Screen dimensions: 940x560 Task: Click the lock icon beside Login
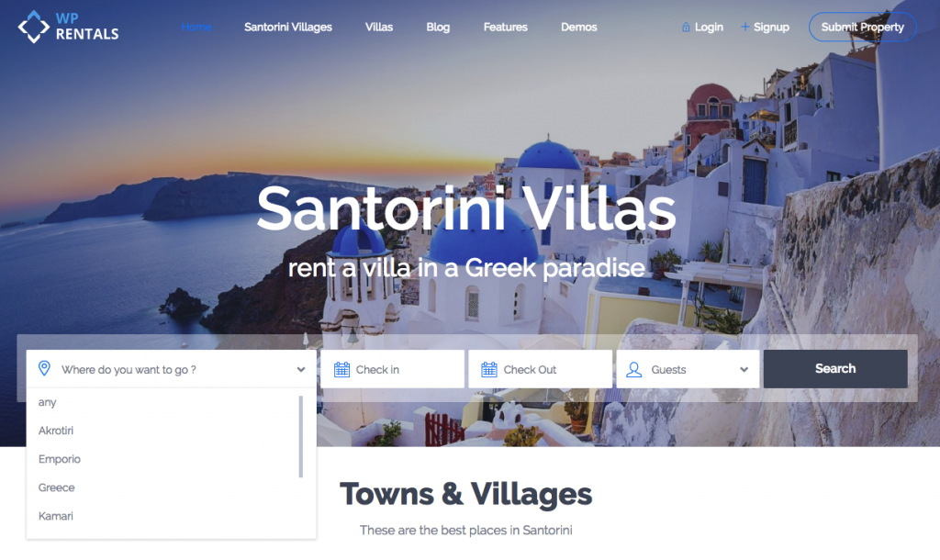(x=686, y=27)
